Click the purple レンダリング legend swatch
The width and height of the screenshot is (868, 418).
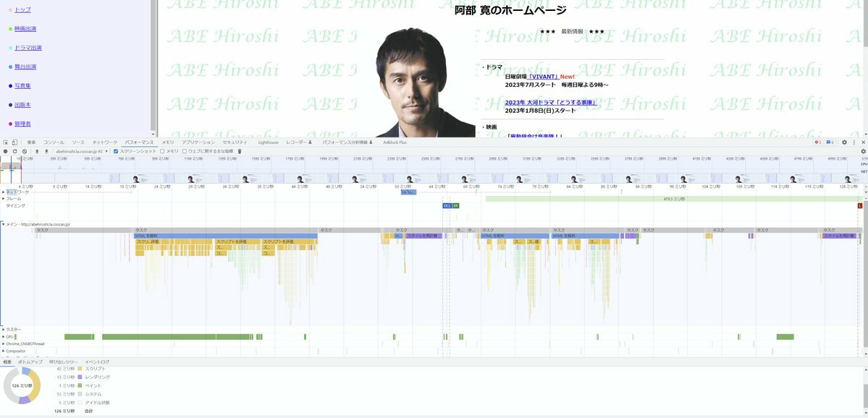tap(80, 377)
